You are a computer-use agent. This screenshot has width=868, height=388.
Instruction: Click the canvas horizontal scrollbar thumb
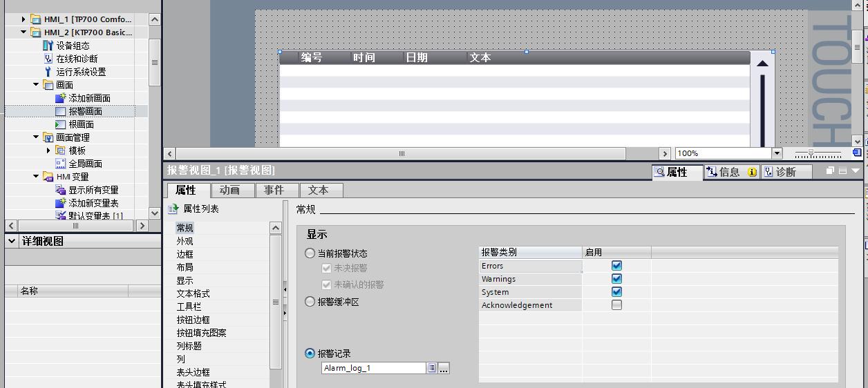(402, 153)
